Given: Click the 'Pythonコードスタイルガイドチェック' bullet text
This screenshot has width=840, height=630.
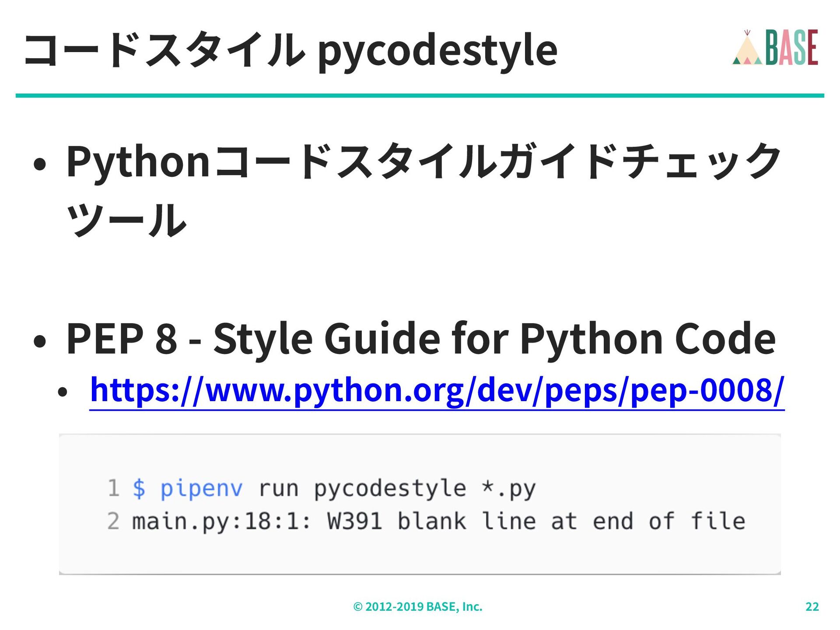Looking at the screenshot, I should coord(423,162).
